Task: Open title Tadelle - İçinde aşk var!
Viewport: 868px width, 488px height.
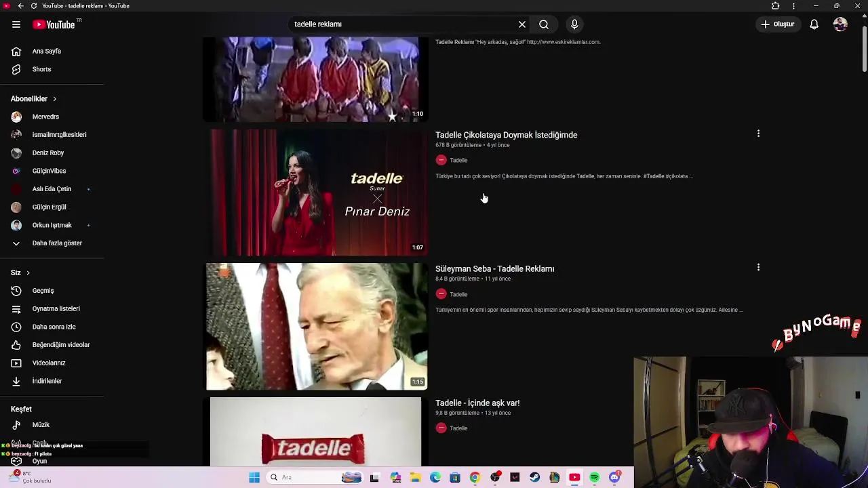Action: tap(477, 403)
